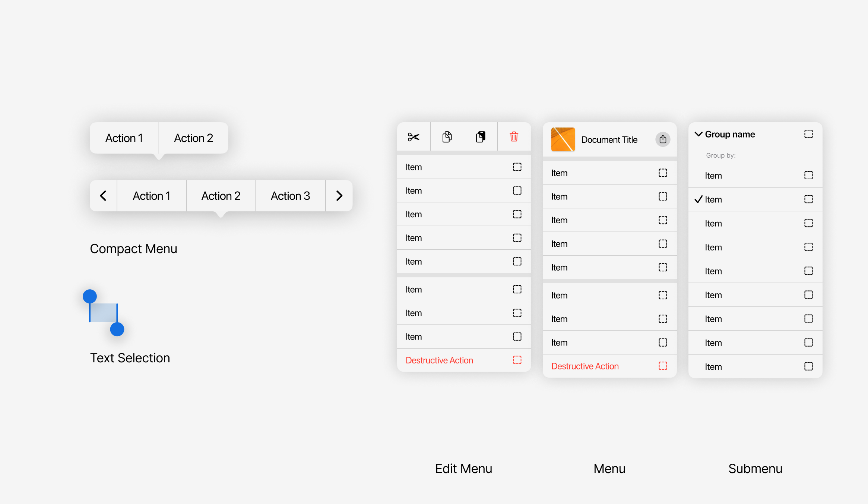Click the paste clipboard icon
The image size is (868, 504).
(x=481, y=137)
